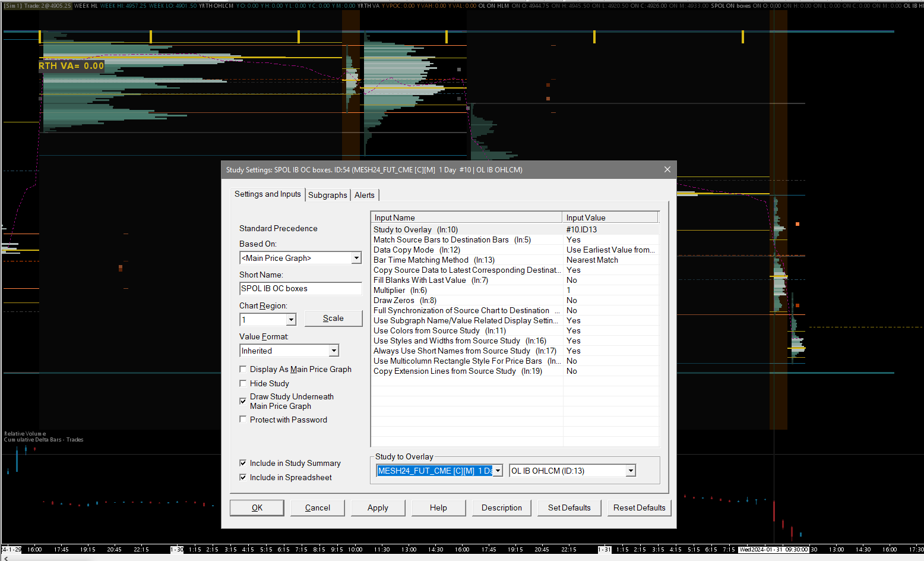The height and width of the screenshot is (561, 924).
Task: Open the Value Format dropdown
Action: [x=334, y=351]
